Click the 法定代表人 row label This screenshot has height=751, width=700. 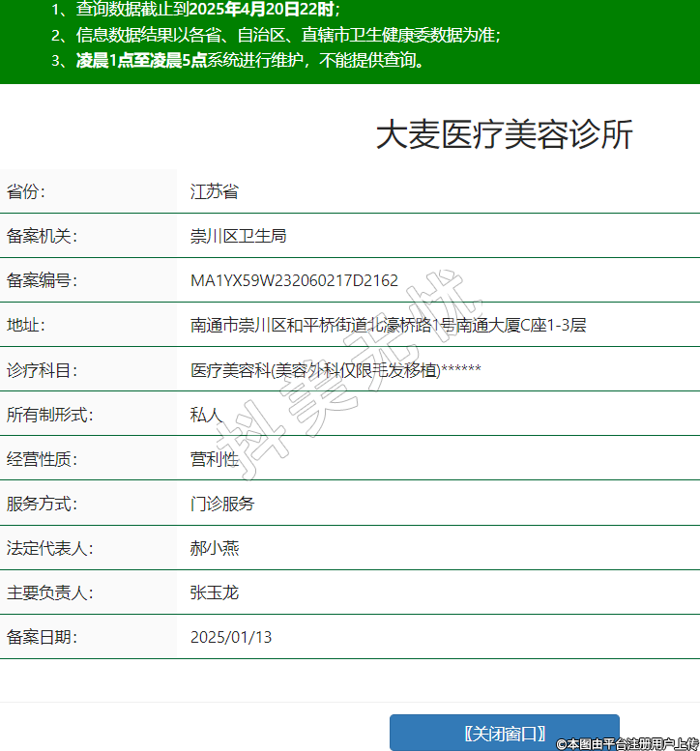[x=49, y=548]
